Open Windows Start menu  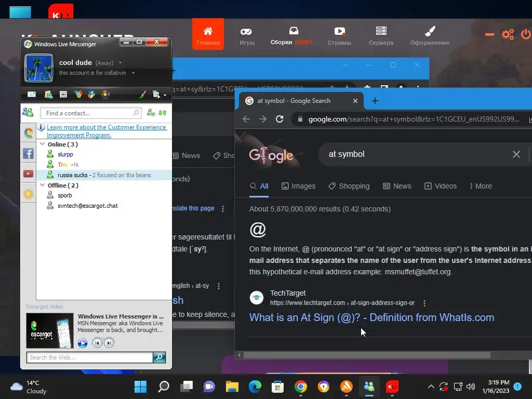(140, 387)
